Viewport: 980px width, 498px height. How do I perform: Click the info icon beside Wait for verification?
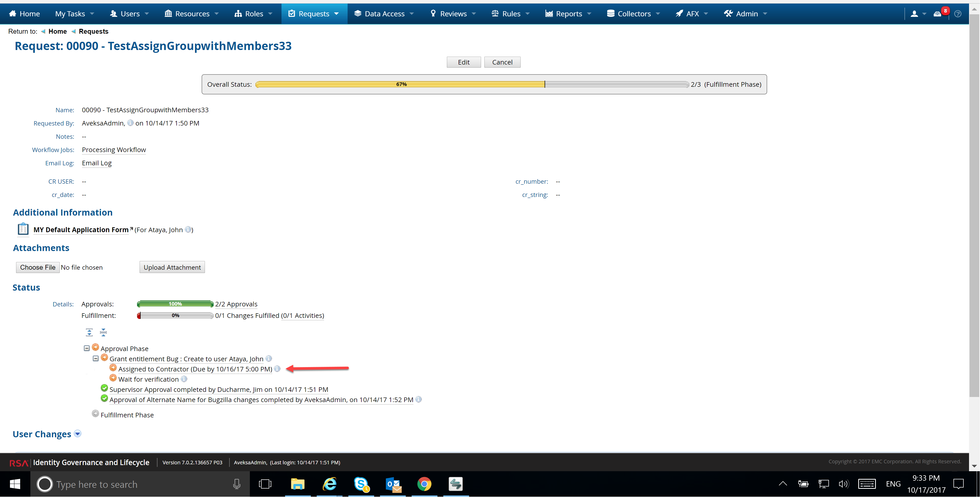185,379
